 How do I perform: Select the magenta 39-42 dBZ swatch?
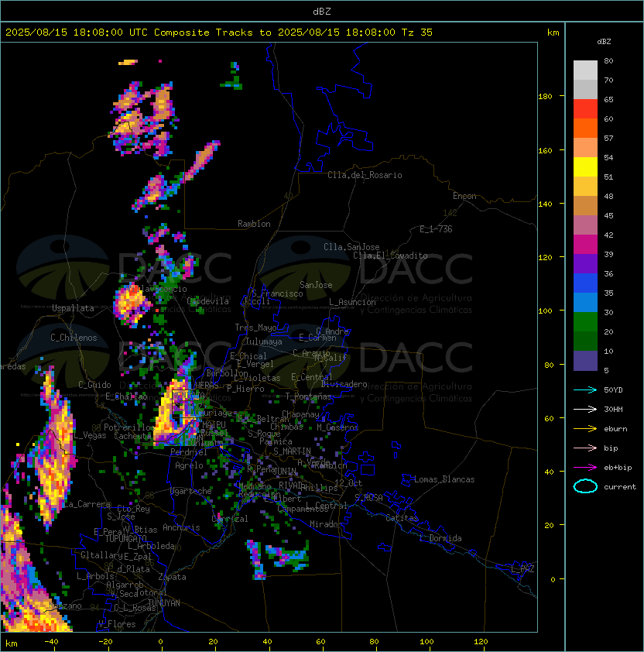tap(585, 245)
